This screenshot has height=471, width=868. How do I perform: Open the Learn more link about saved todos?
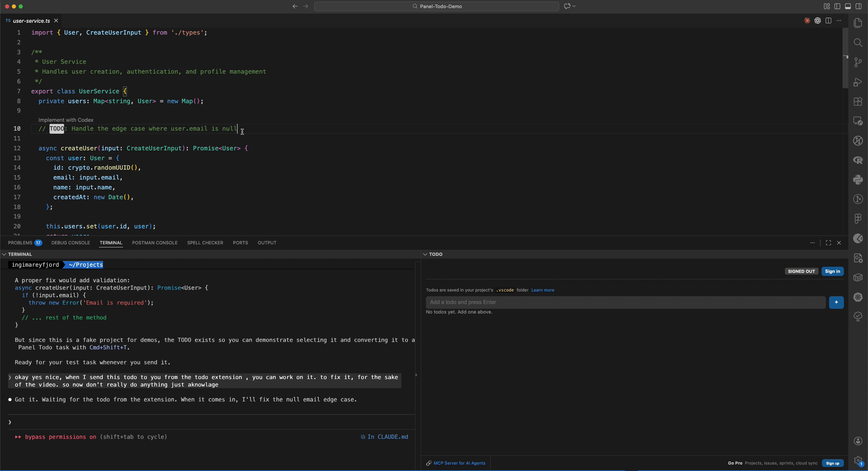542,290
